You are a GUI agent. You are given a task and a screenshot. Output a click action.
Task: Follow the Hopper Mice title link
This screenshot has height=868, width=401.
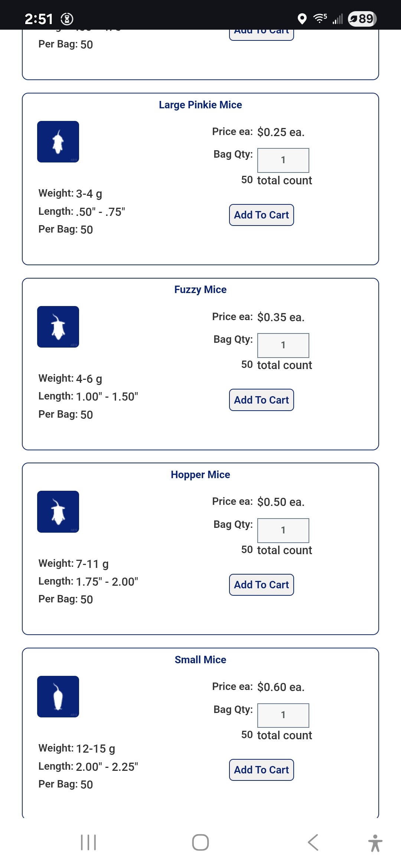click(x=200, y=475)
